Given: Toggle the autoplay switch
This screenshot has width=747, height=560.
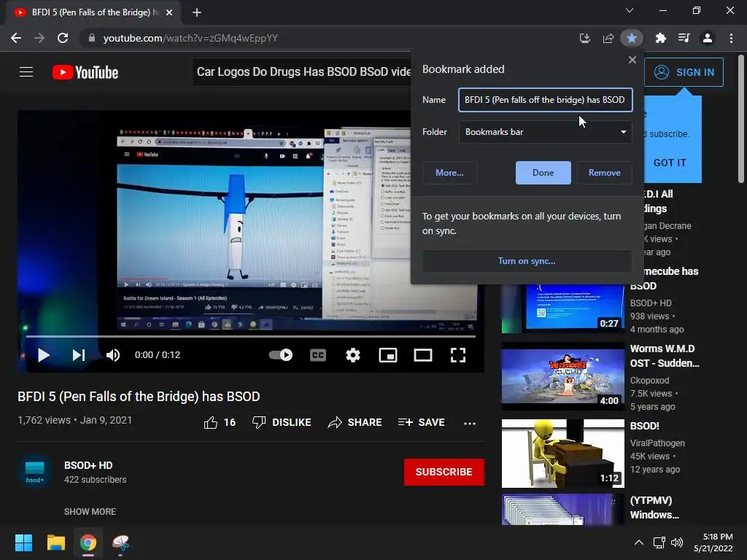Looking at the screenshot, I should (281, 355).
